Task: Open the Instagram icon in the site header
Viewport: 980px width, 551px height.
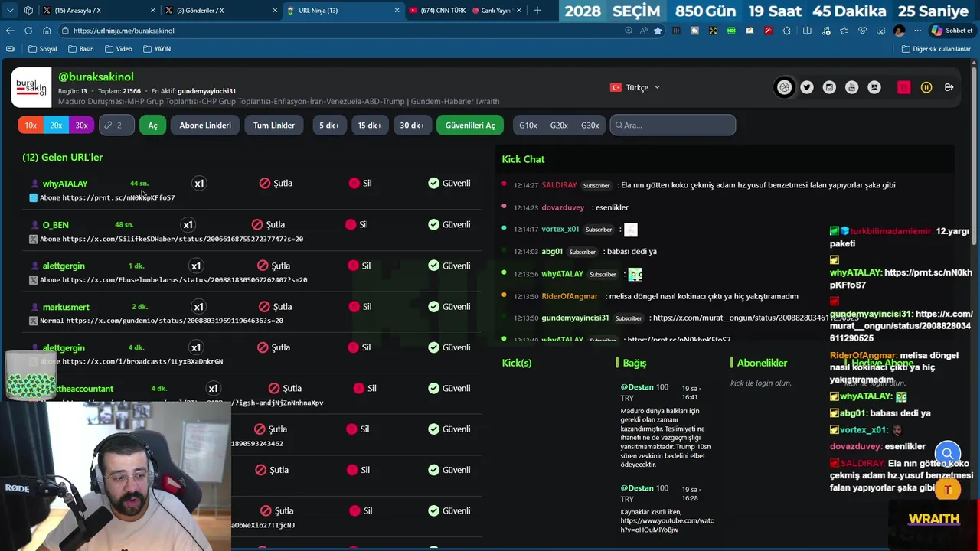Action: pos(829,87)
